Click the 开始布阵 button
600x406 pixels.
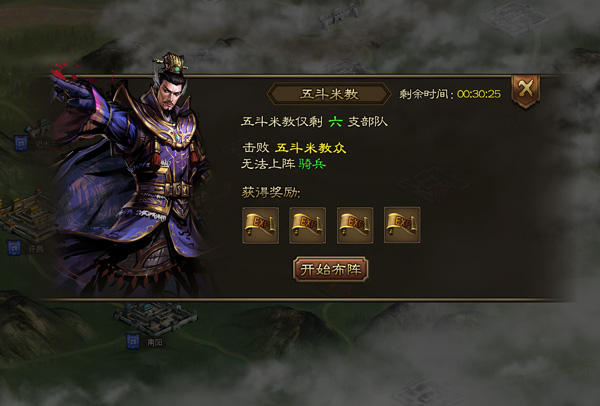pyautogui.click(x=331, y=269)
